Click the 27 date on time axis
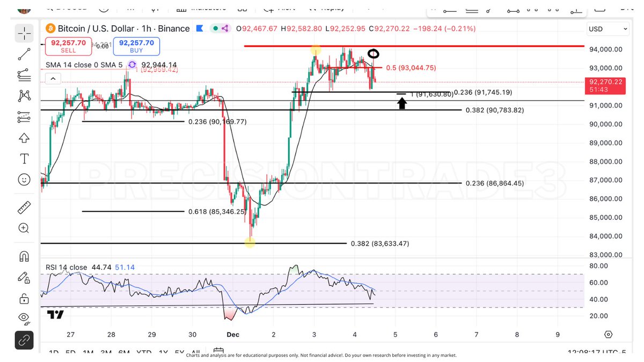 (70, 334)
